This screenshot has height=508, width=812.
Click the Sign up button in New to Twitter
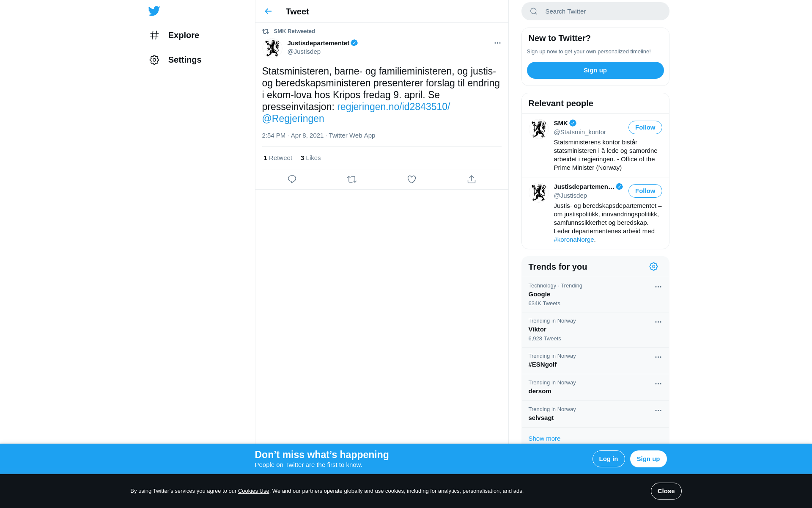pyautogui.click(x=595, y=70)
